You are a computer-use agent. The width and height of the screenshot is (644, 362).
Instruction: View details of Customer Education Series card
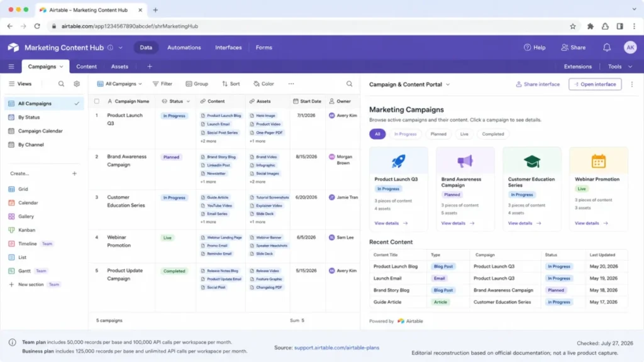click(x=525, y=223)
